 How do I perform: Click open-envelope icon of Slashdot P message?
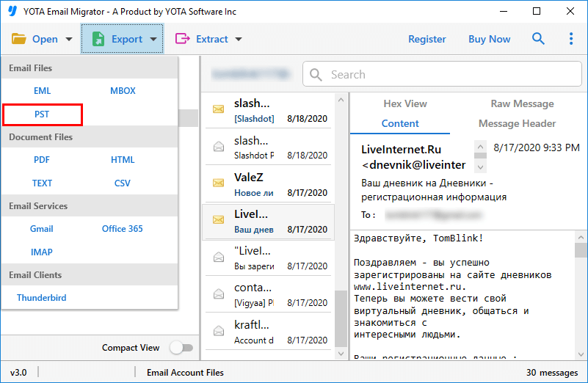point(219,146)
